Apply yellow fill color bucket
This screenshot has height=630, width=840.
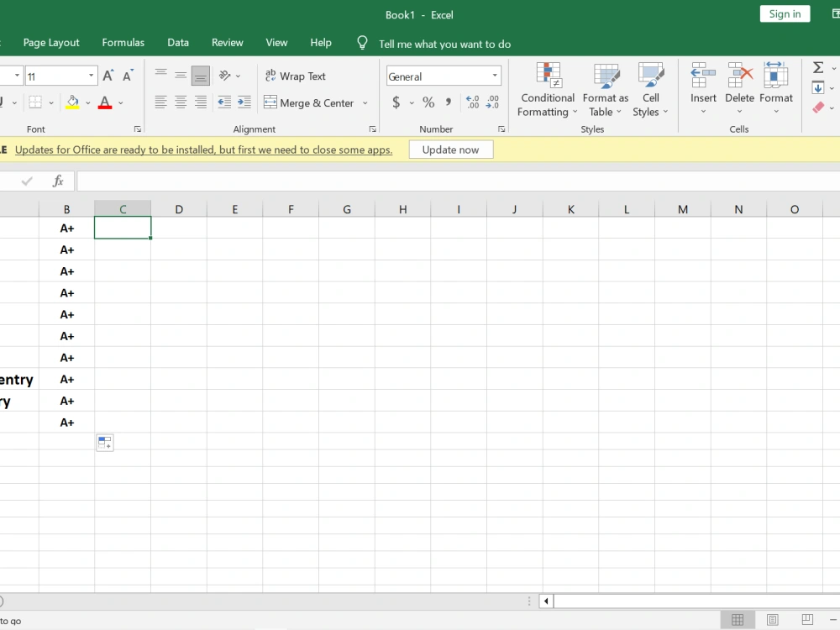pos(72,102)
